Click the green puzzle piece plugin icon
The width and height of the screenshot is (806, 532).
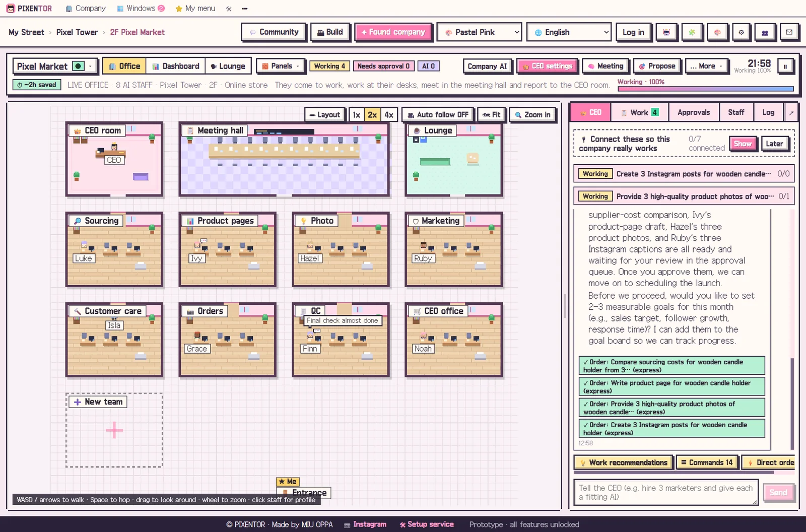[692, 32]
